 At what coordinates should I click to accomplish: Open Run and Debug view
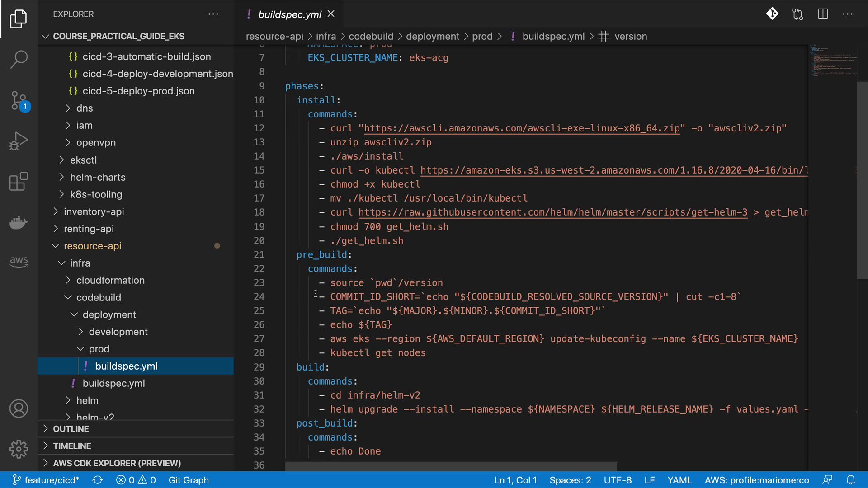(x=19, y=141)
